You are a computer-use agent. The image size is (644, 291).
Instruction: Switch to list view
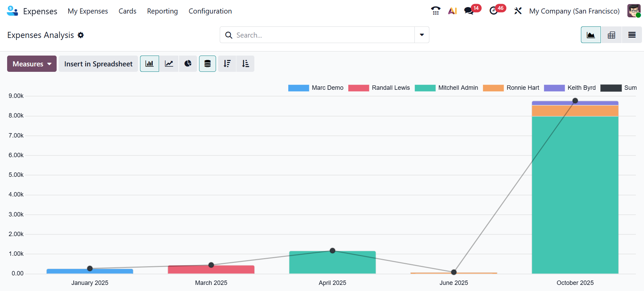(x=631, y=35)
